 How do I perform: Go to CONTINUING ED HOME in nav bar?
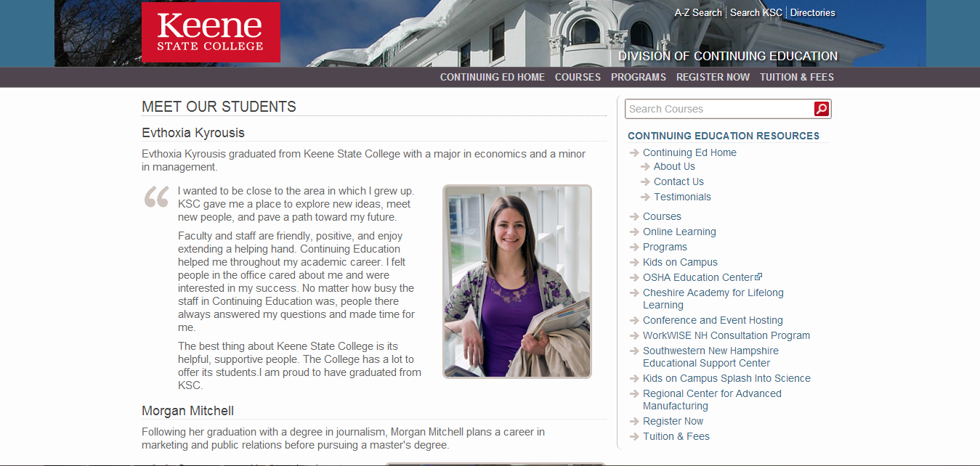pyautogui.click(x=492, y=77)
